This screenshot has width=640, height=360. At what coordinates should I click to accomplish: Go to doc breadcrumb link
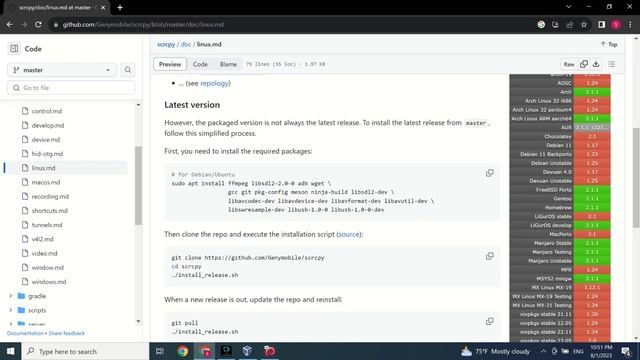pos(186,44)
